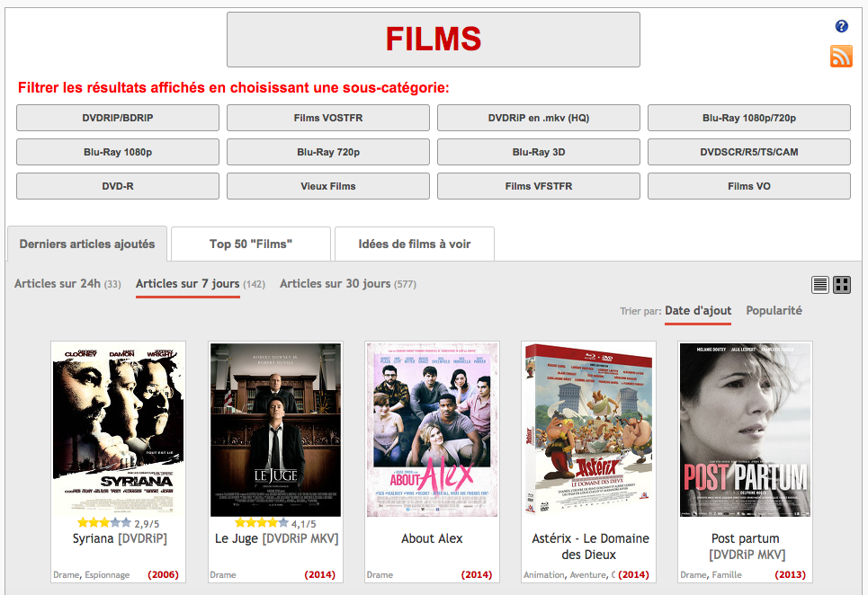Open the Derniers articles ajoutés tab
Image resolution: width=868 pixels, height=595 pixels.
coord(87,244)
